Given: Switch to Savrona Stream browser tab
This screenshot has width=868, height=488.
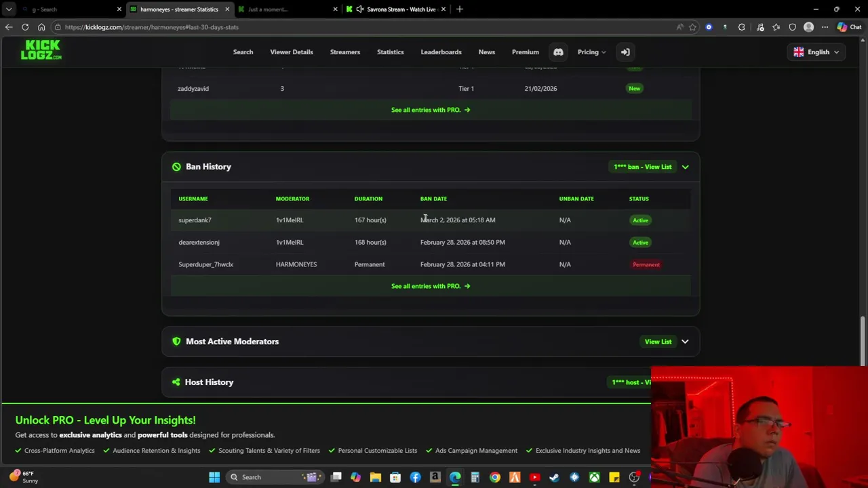Looking at the screenshot, I should tap(396, 9).
